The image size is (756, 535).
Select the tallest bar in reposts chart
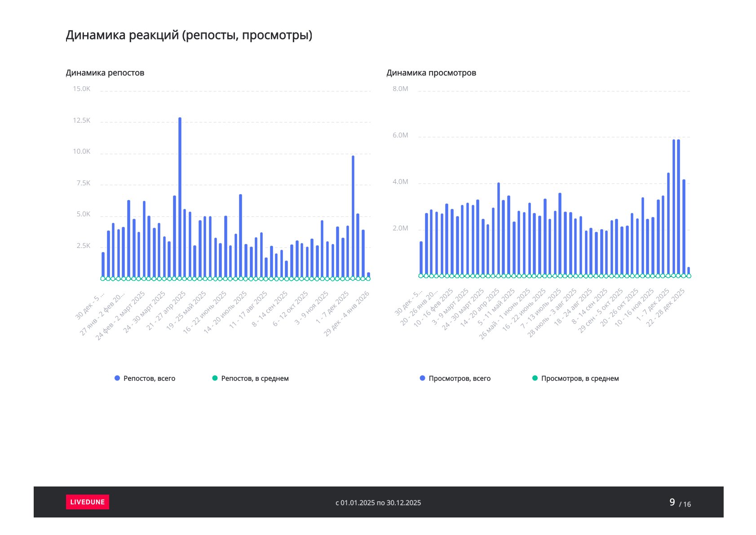pos(180,198)
